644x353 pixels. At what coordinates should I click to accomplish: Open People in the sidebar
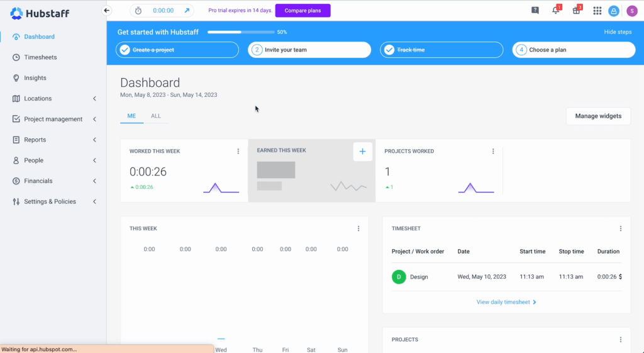click(34, 160)
